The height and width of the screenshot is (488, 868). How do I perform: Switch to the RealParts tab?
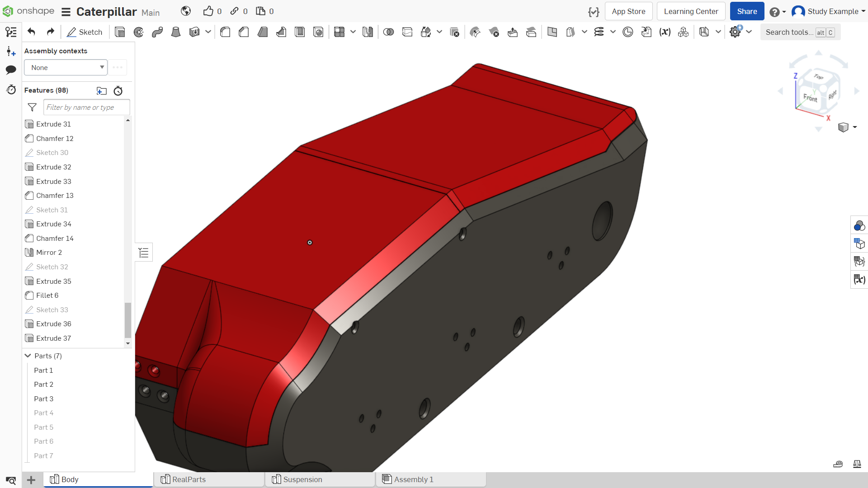[209, 479]
